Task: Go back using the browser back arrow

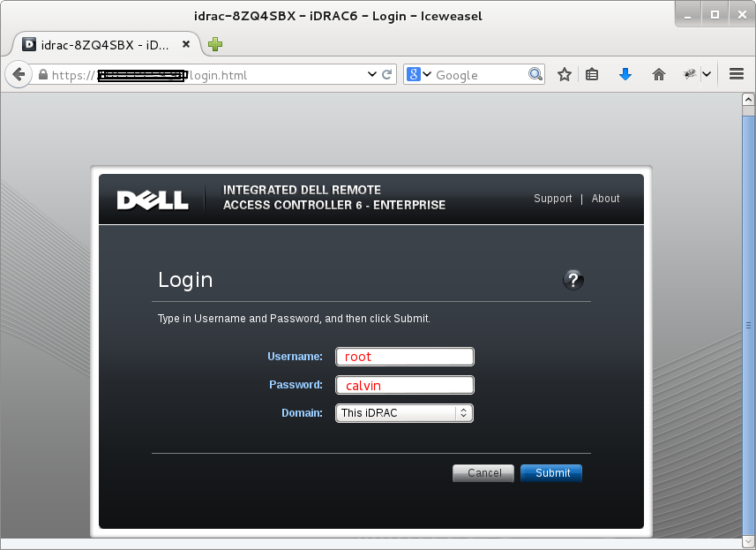Action: 19,75
